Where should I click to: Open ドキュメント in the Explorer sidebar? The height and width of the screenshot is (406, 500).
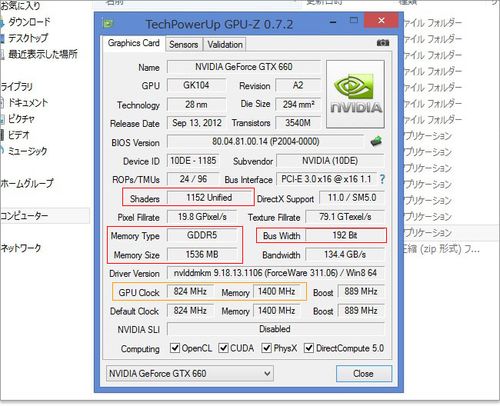coord(27,103)
